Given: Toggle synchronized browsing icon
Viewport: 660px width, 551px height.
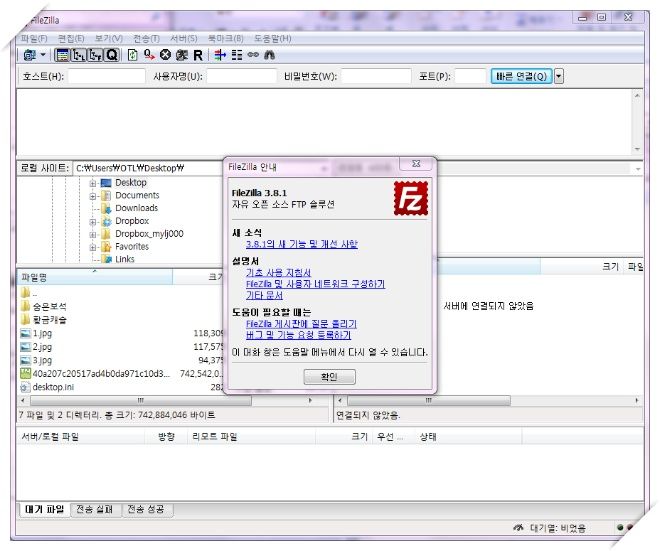Looking at the screenshot, I should coord(253,55).
